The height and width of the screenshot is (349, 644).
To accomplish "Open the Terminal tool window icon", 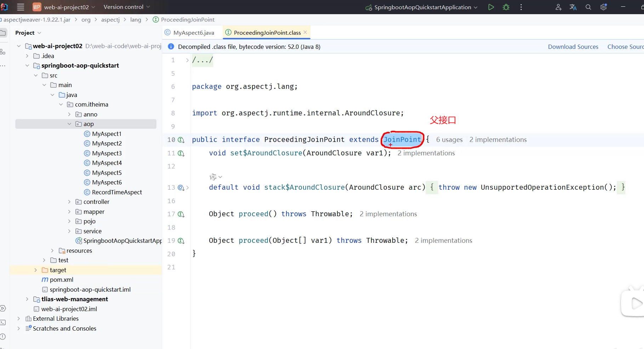I will click(3, 322).
